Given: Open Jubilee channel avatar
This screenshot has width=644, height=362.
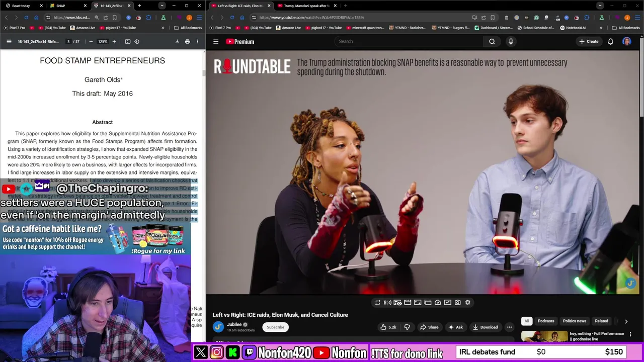Looking at the screenshot, I should pyautogui.click(x=218, y=327).
